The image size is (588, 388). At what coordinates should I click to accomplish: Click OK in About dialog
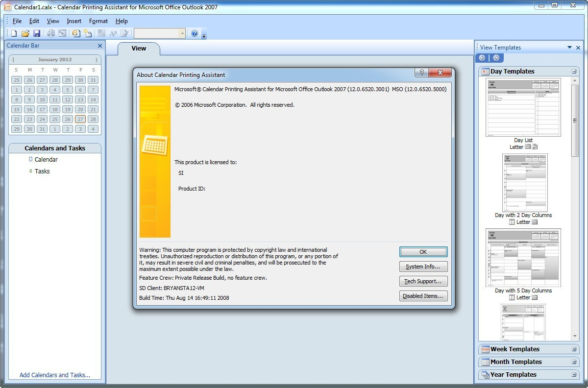(x=423, y=252)
